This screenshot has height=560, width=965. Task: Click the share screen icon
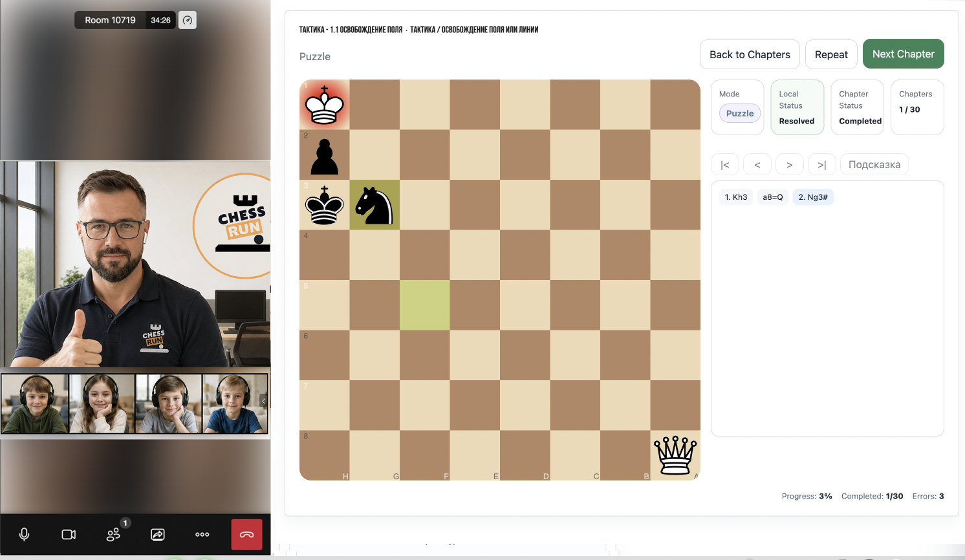158,535
